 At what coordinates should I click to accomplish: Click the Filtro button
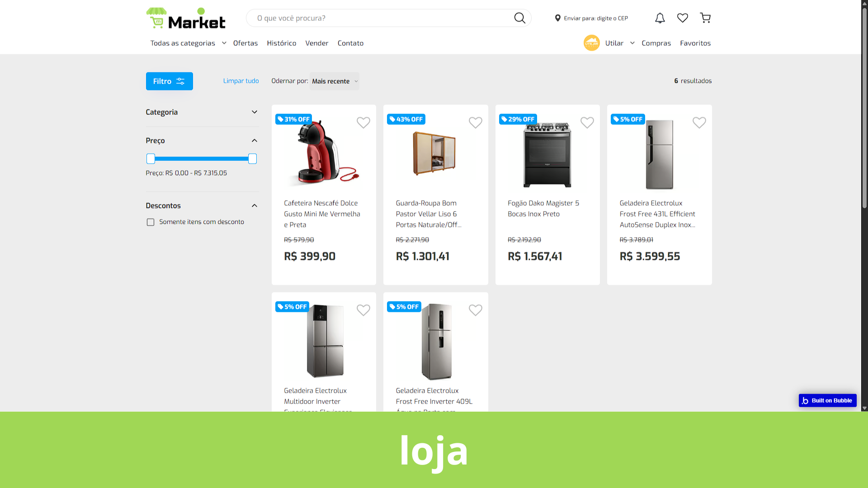[x=170, y=81]
